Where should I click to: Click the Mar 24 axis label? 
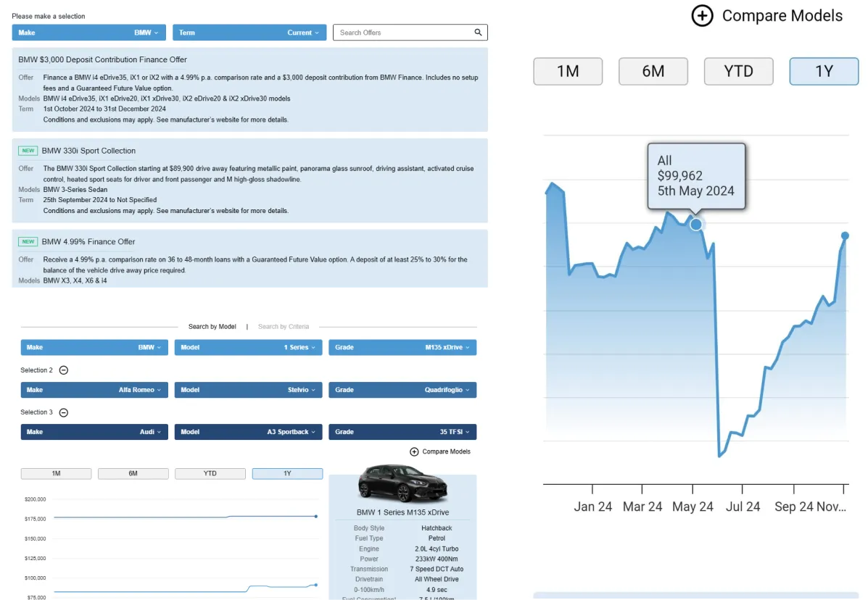642,507
